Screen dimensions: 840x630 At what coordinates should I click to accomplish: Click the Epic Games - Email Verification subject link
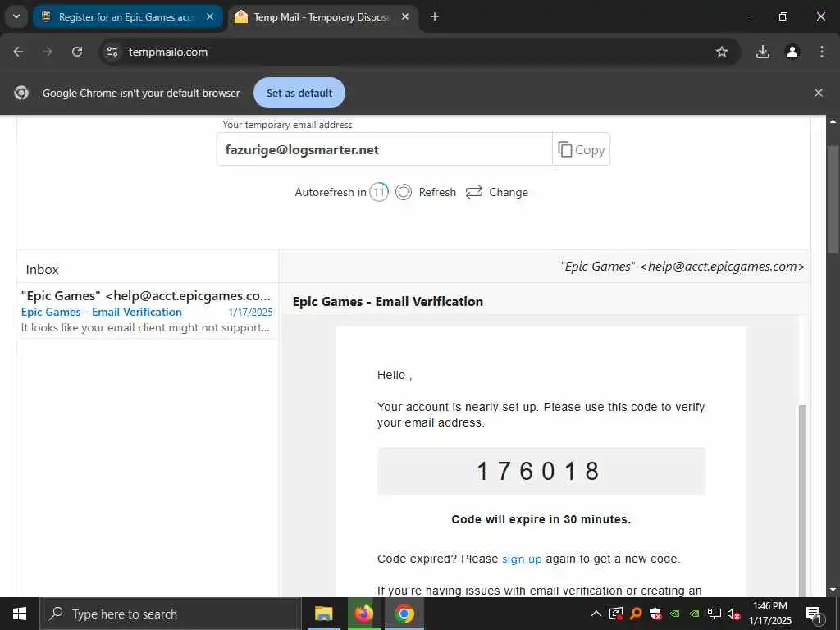coord(101,312)
